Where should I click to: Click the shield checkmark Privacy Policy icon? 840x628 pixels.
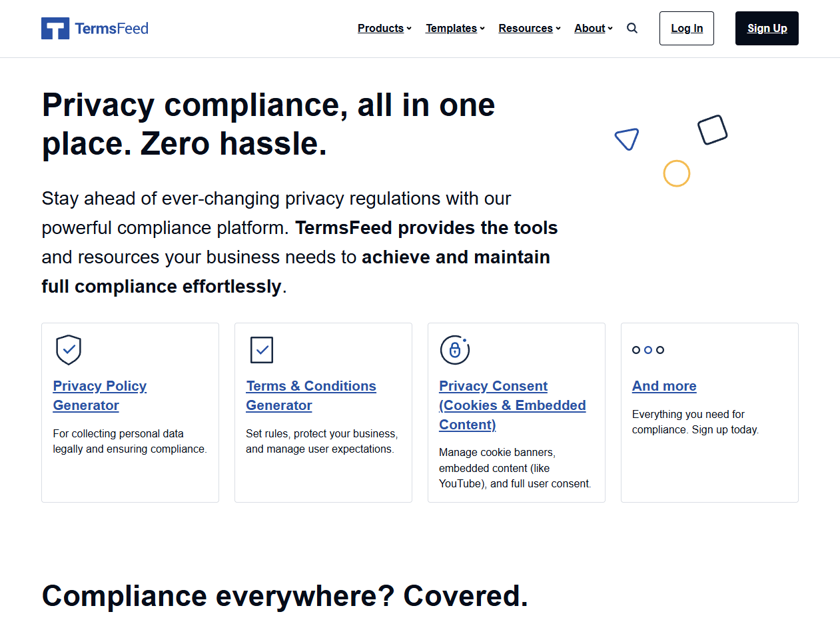click(69, 350)
